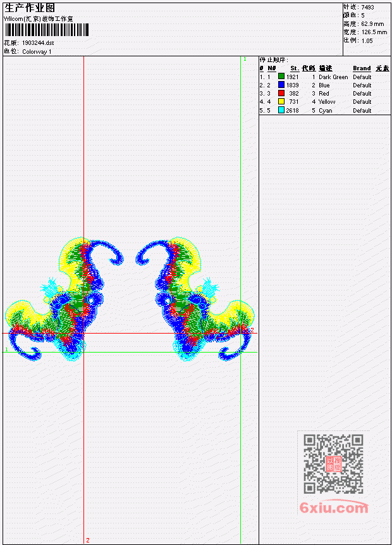Click the file name 1903244.dst
The height and width of the screenshot is (545, 392).
click(38, 43)
